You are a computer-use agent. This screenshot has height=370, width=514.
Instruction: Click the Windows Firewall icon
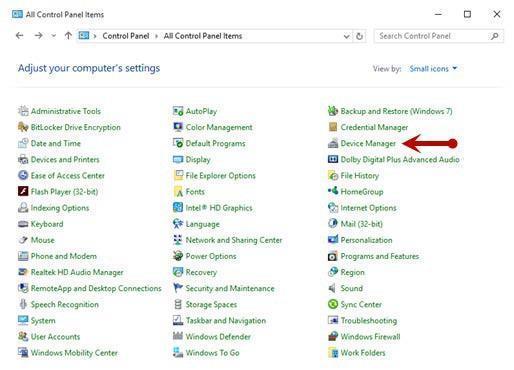pyautogui.click(x=333, y=336)
